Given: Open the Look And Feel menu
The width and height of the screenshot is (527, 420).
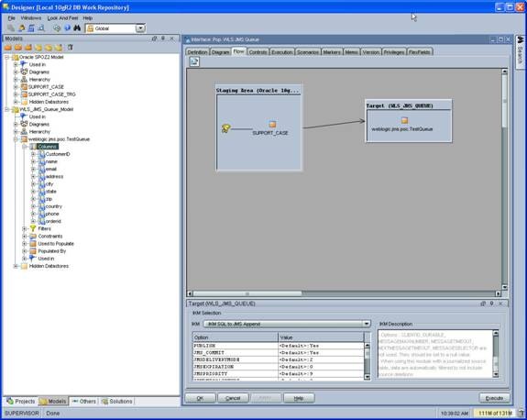Looking at the screenshot, I should [x=62, y=18].
